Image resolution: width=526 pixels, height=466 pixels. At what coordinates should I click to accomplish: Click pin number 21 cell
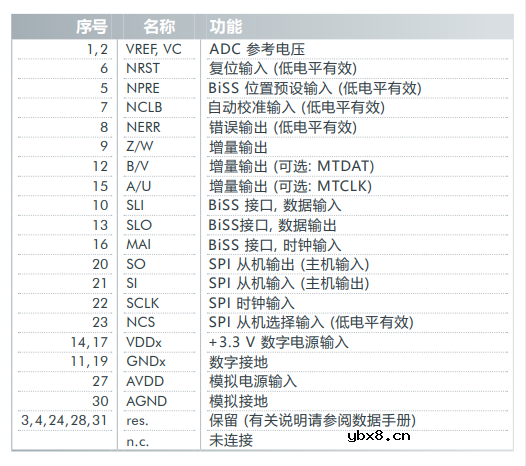click(x=100, y=283)
